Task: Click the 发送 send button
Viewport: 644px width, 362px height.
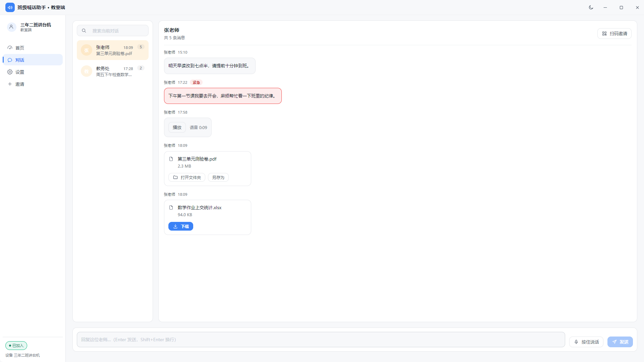Action: coord(620,342)
